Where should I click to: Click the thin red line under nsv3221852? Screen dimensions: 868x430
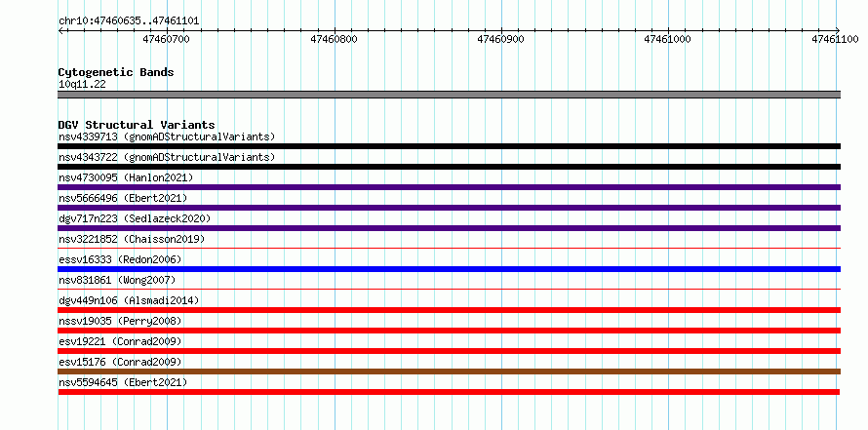click(x=449, y=248)
